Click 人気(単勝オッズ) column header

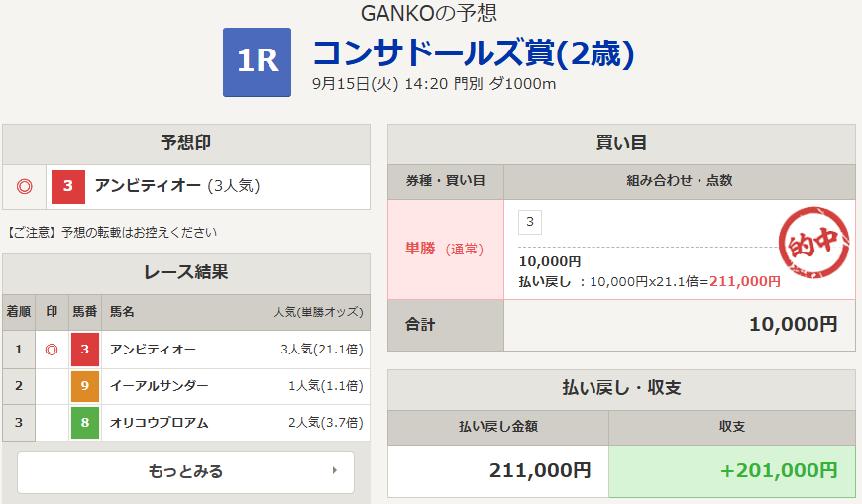point(319,312)
